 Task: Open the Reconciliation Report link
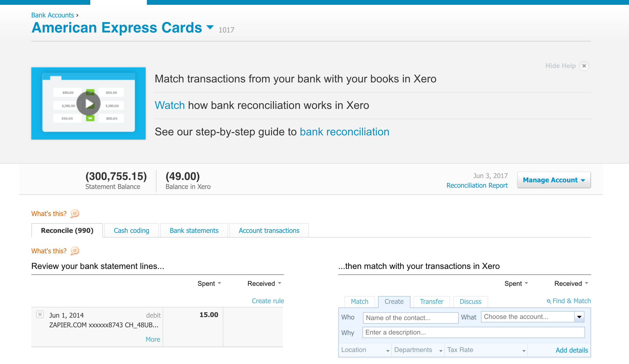477,185
